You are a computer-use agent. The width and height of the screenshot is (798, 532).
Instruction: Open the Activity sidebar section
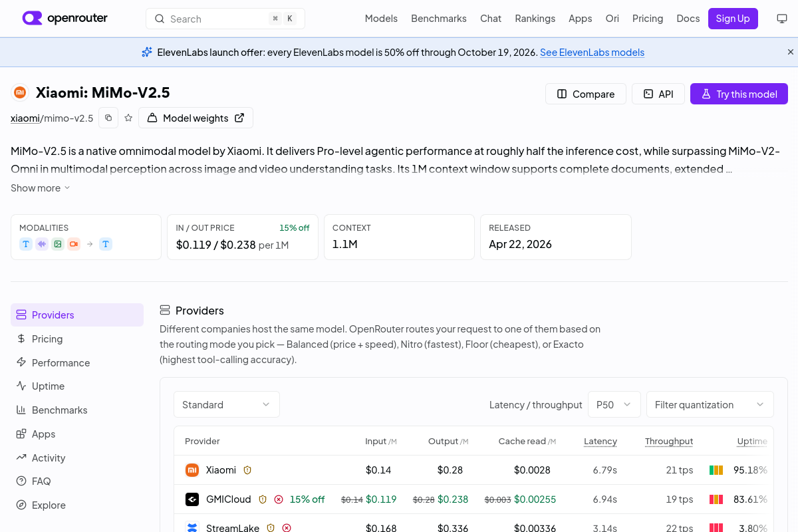(77, 458)
